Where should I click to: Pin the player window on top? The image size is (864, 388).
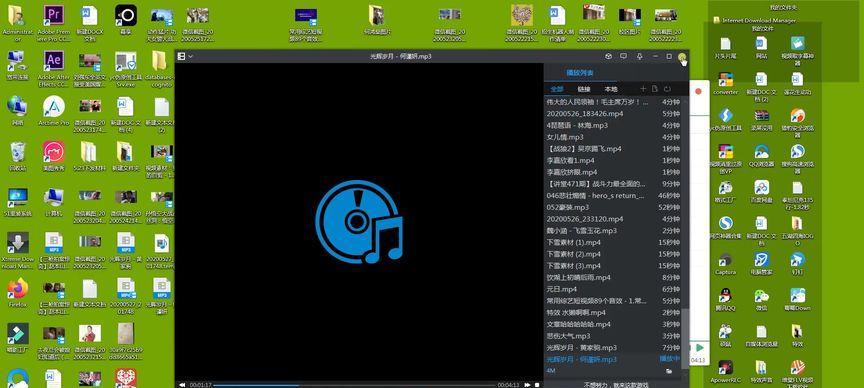coord(640,56)
